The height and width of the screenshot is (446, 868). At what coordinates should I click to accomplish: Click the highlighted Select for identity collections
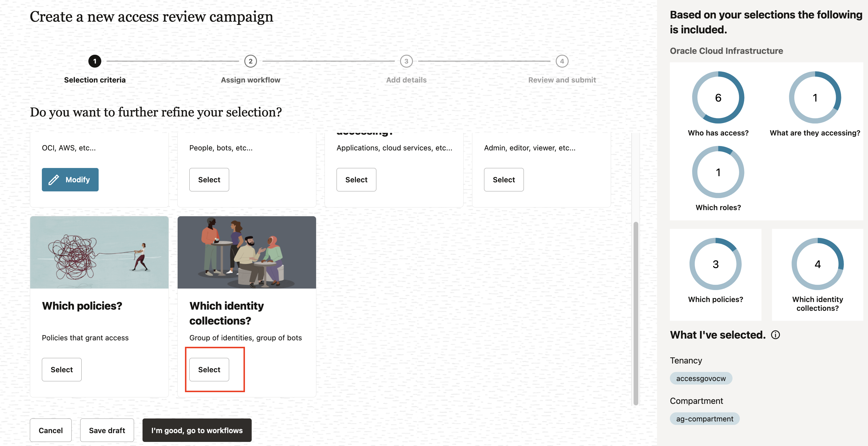tap(209, 369)
